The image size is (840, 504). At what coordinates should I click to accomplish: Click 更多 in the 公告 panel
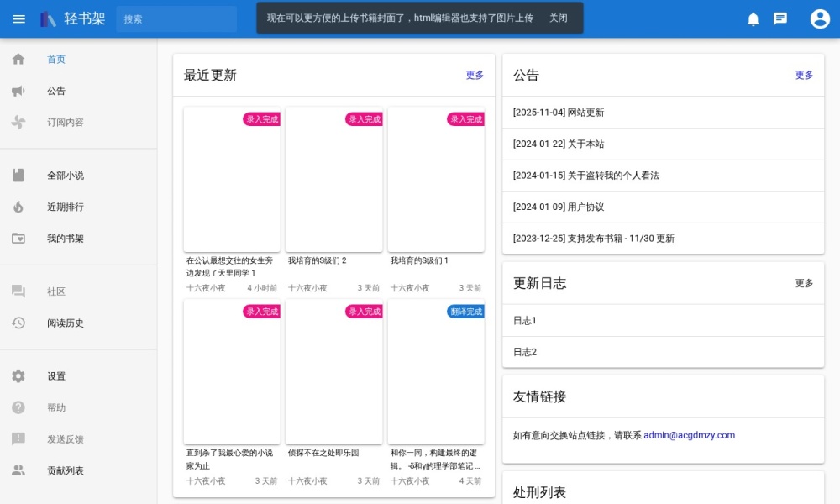804,76
